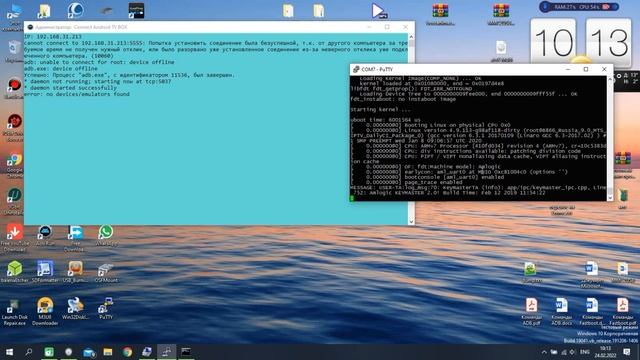Open the Komandy ADB.pdf file
The width and height of the screenshot is (640, 360).
click(x=531, y=312)
